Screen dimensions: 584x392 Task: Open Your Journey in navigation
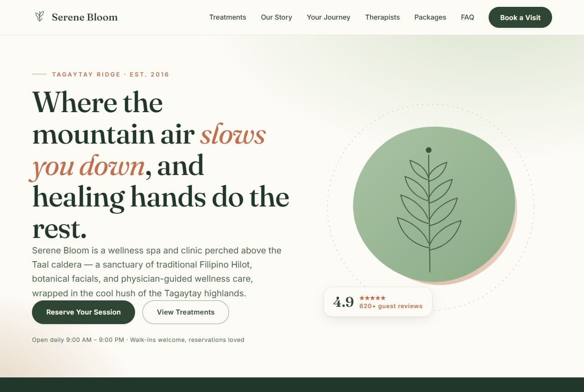328,17
